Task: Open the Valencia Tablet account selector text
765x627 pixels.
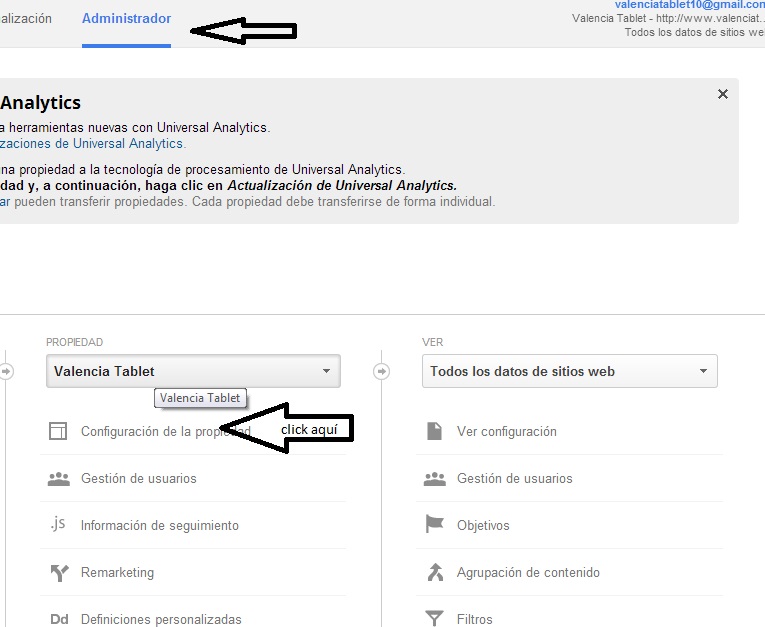Action: point(668,19)
